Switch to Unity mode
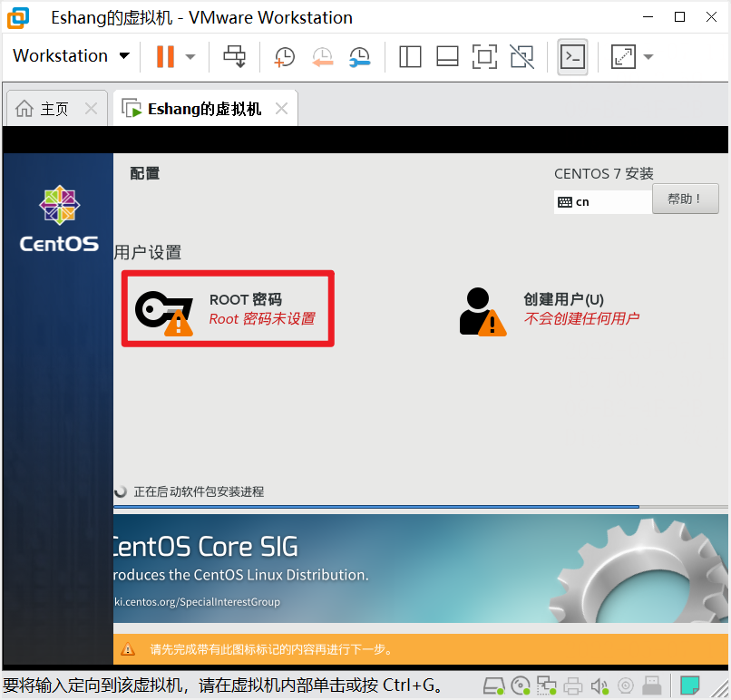Image resolution: width=731 pixels, height=700 pixels. click(522, 57)
